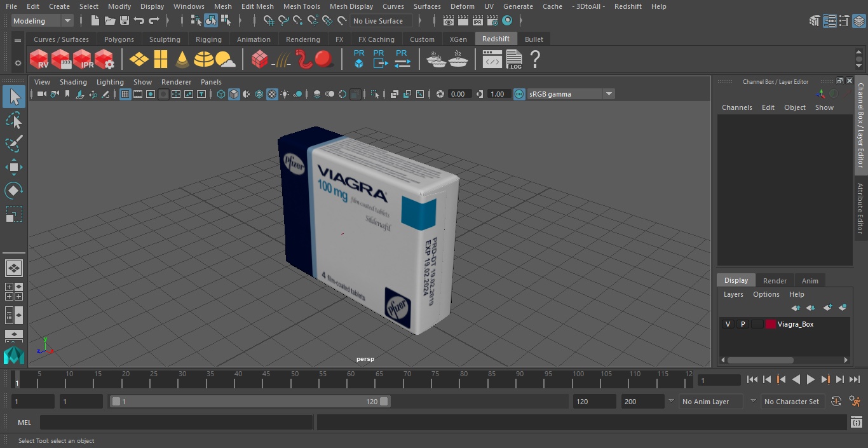Activate the Rotate tool

coord(14,191)
